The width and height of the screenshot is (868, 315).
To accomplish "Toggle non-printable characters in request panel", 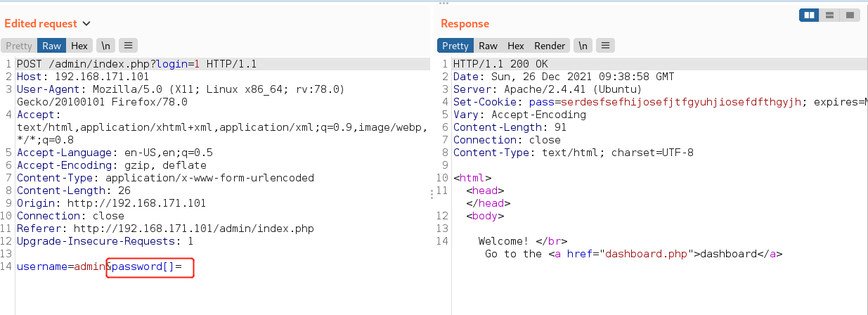I will pyautogui.click(x=106, y=46).
